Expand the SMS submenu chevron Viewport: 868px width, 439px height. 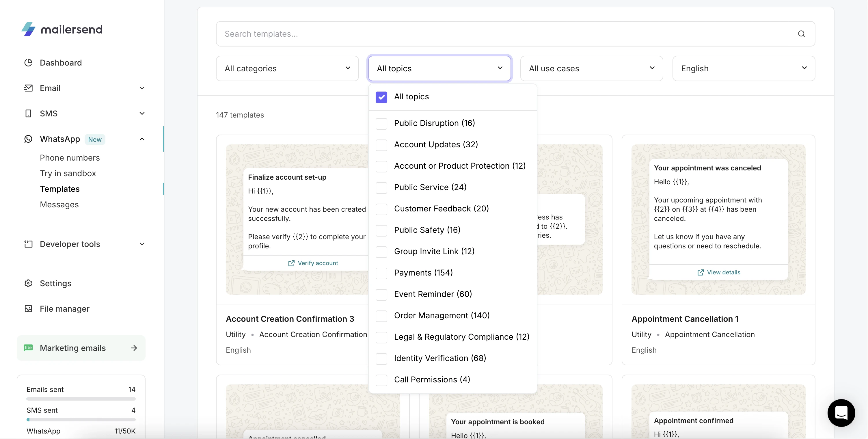tap(142, 114)
